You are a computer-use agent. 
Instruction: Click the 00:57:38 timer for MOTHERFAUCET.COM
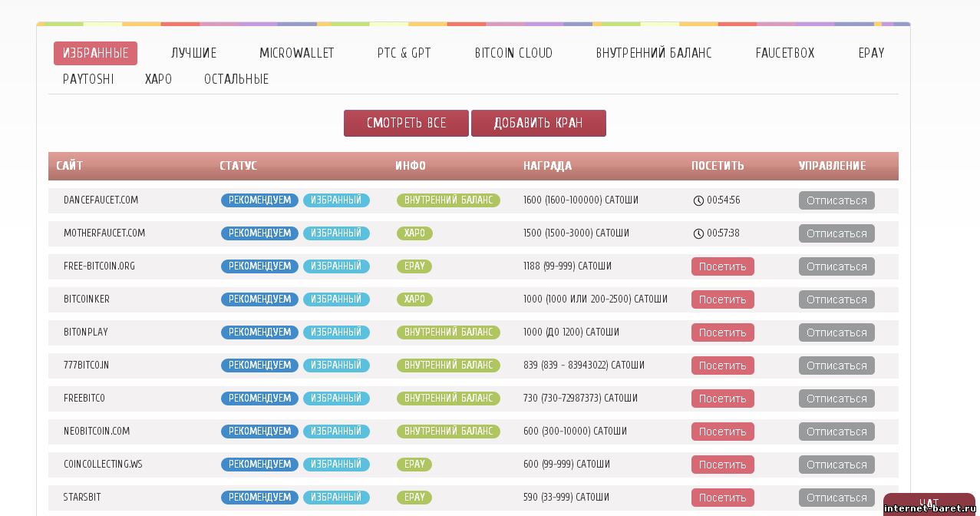click(724, 233)
